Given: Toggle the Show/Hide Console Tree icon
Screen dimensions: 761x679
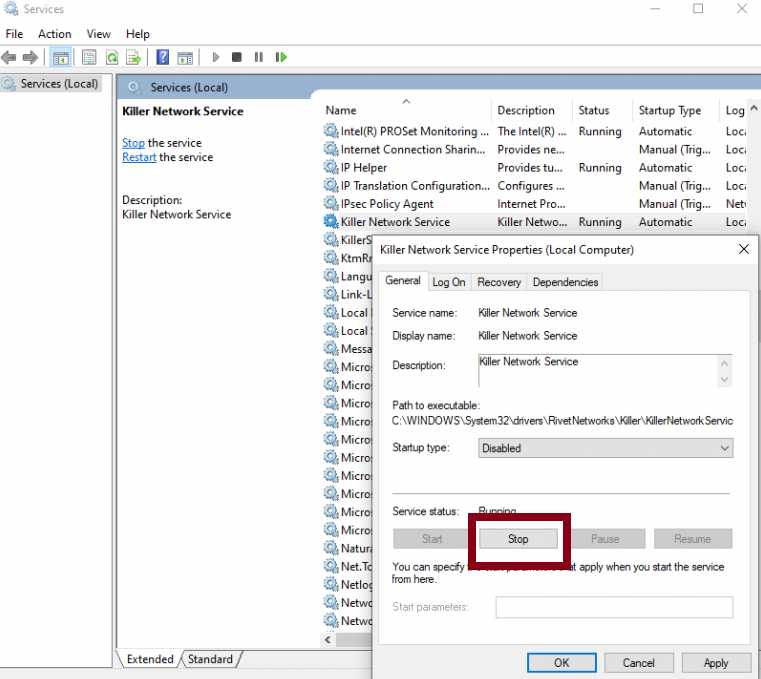Looking at the screenshot, I should coord(61,58).
